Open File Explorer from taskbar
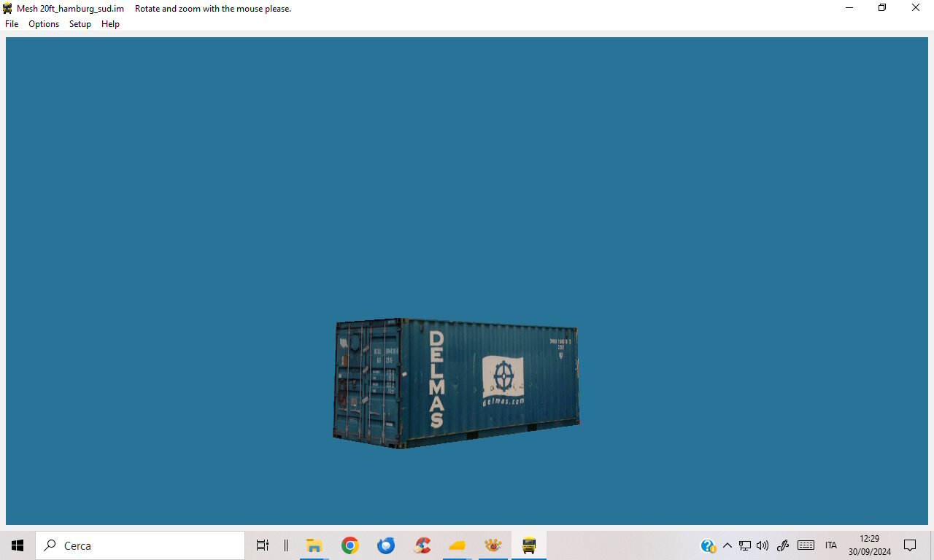This screenshot has height=560, width=934. 314,545
